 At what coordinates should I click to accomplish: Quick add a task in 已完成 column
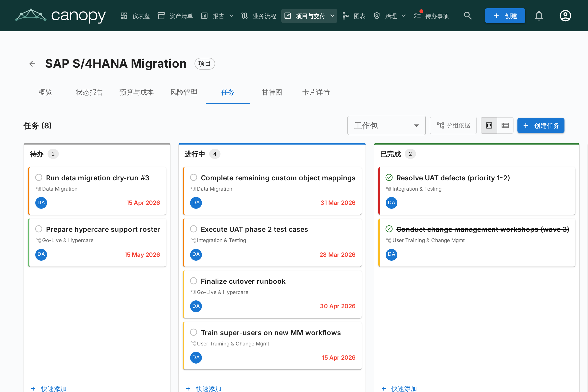click(399, 388)
